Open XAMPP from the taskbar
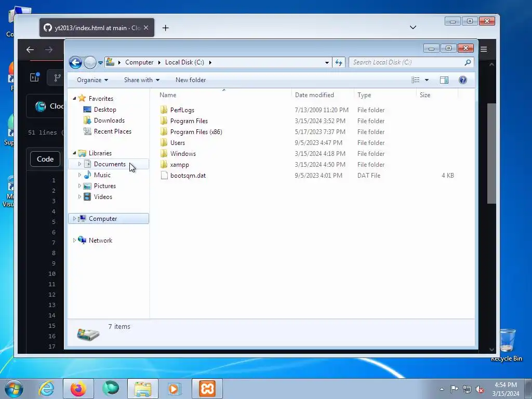Screen dimensions: 532x399 (x=207, y=389)
